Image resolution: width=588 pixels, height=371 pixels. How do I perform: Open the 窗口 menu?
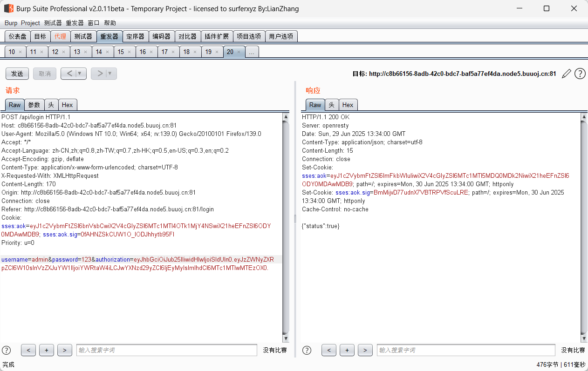pyautogui.click(x=94, y=23)
